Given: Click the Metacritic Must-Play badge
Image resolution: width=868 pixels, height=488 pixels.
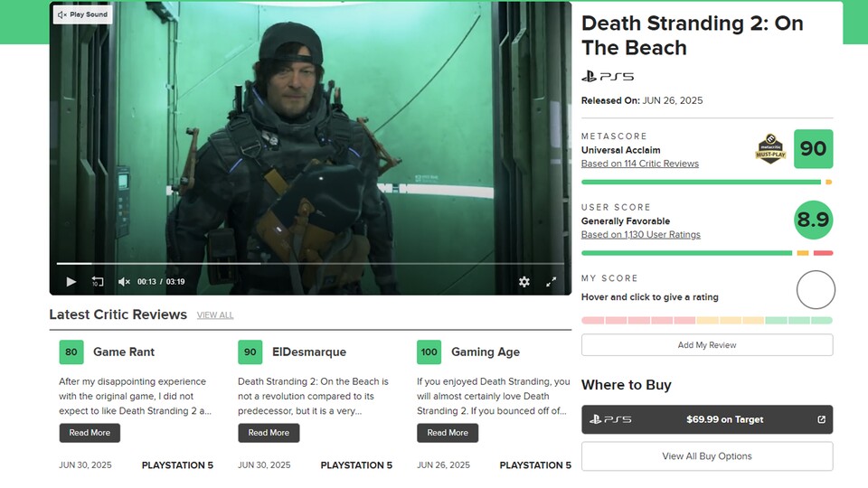Looking at the screenshot, I should point(769,149).
